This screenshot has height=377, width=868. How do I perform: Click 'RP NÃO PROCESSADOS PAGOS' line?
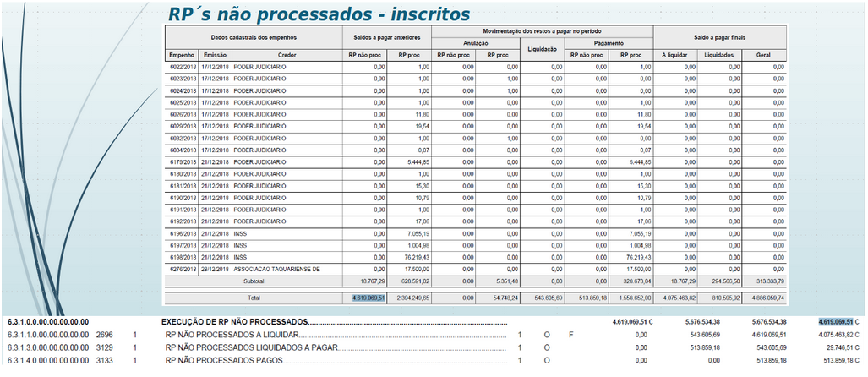click(x=223, y=360)
